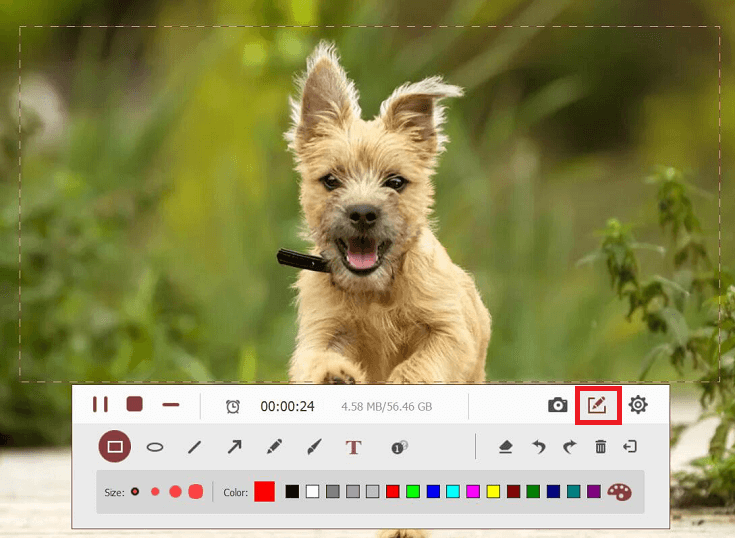
Task: Click the large current color red swatch
Action: click(264, 492)
